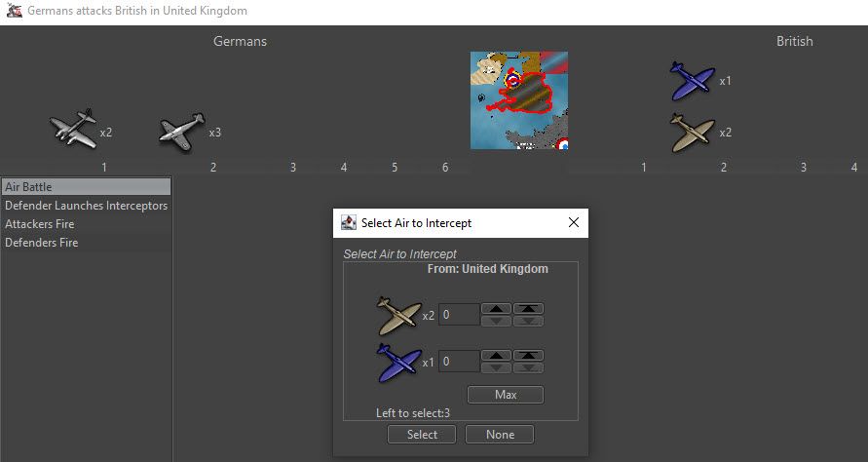The image size is (868, 462).
Task: Click the blue fighter icon in intercept dialog
Action: (398, 362)
